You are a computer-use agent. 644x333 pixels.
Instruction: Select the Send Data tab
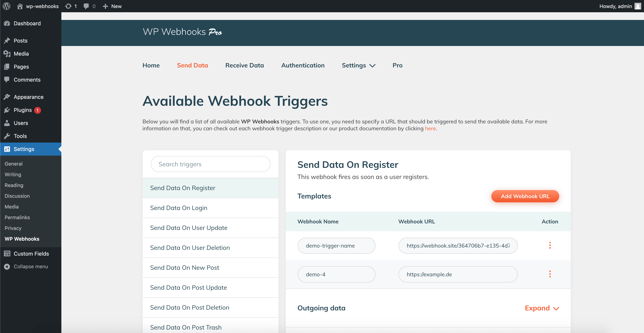click(192, 65)
